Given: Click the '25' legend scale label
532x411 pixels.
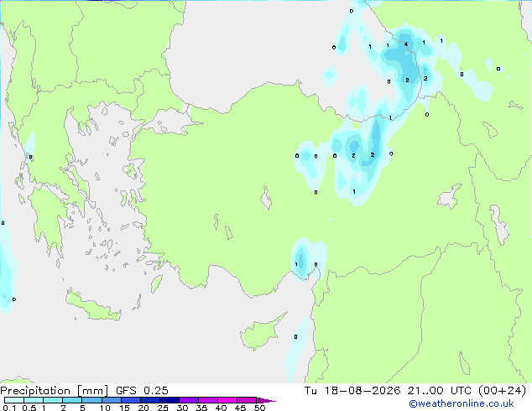Looking at the screenshot, I should [x=163, y=408].
